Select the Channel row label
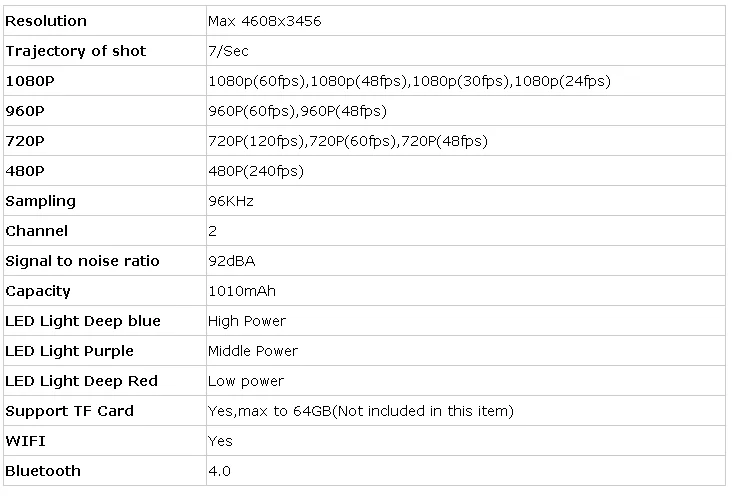The image size is (737, 499). [37, 231]
